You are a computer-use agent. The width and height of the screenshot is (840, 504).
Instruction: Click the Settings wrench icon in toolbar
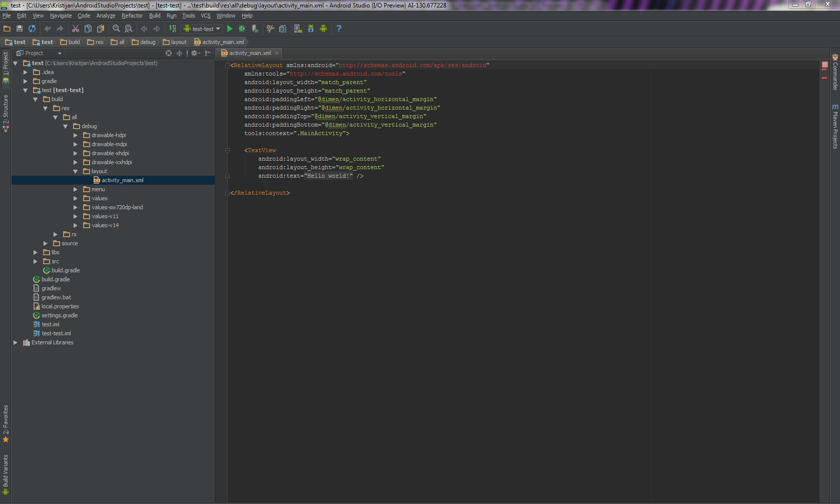[270, 29]
